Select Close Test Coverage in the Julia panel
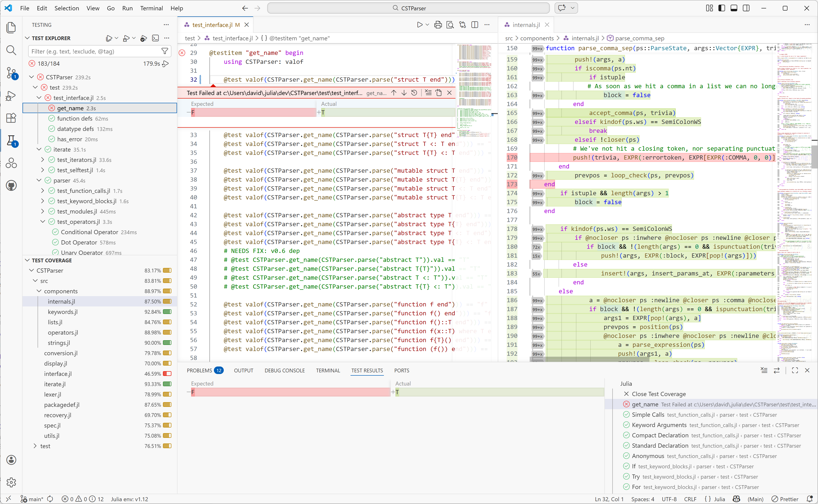818x504 pixels. (x=658, y=394)
